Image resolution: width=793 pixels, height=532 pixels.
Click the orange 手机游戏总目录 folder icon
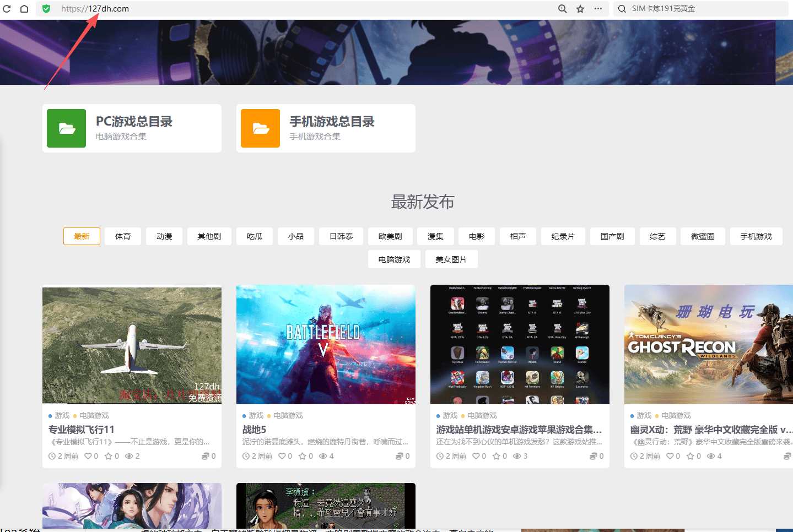pyautogui.click(x=260, y=128)
